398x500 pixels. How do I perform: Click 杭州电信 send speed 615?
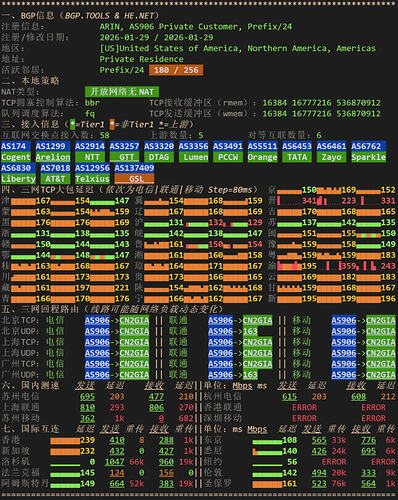pos(289,397)
